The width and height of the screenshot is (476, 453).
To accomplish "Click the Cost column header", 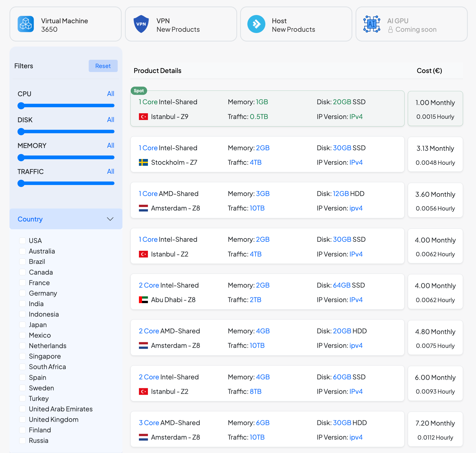I will click(x=429, y=71).
